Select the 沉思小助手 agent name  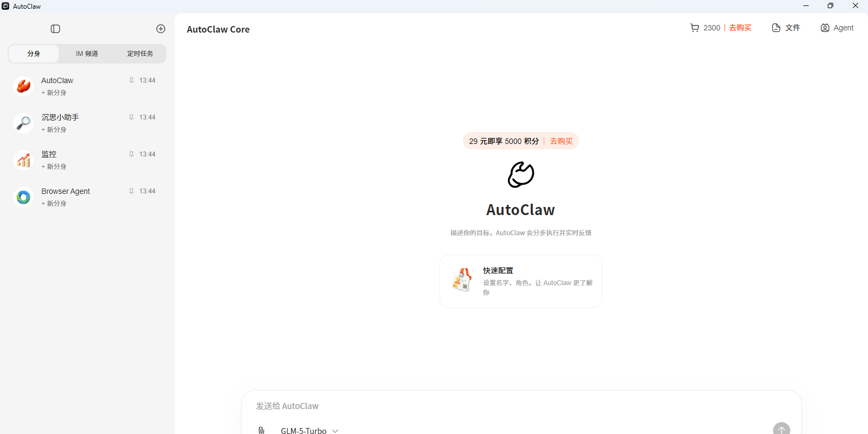pyautogui.click(x=60, y=117)
